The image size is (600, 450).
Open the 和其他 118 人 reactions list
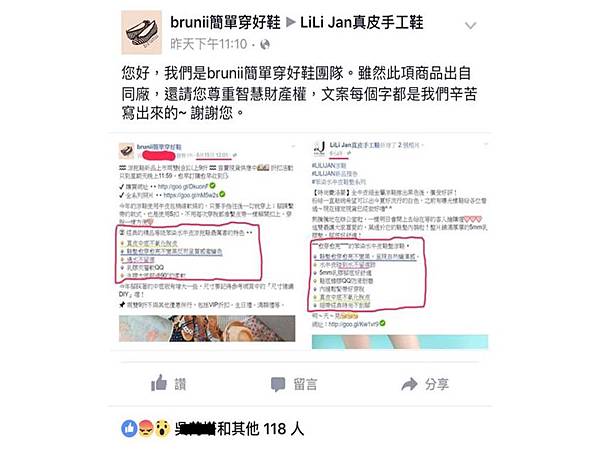tap(261, 429)
